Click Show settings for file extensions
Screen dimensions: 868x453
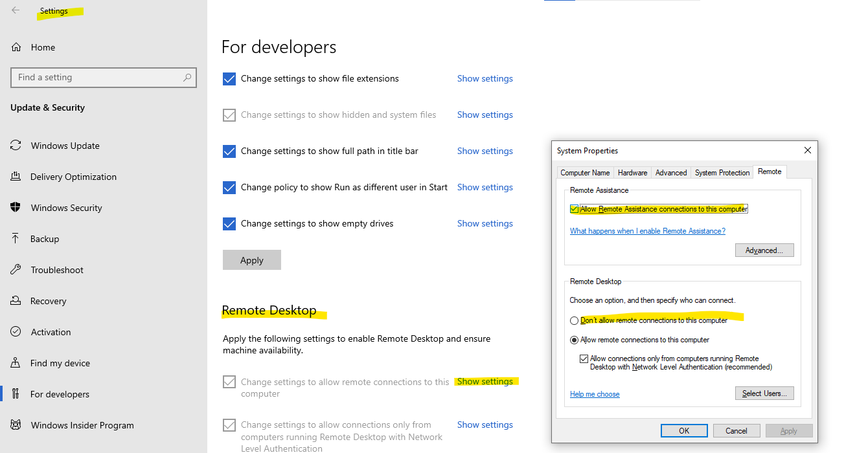485,78
